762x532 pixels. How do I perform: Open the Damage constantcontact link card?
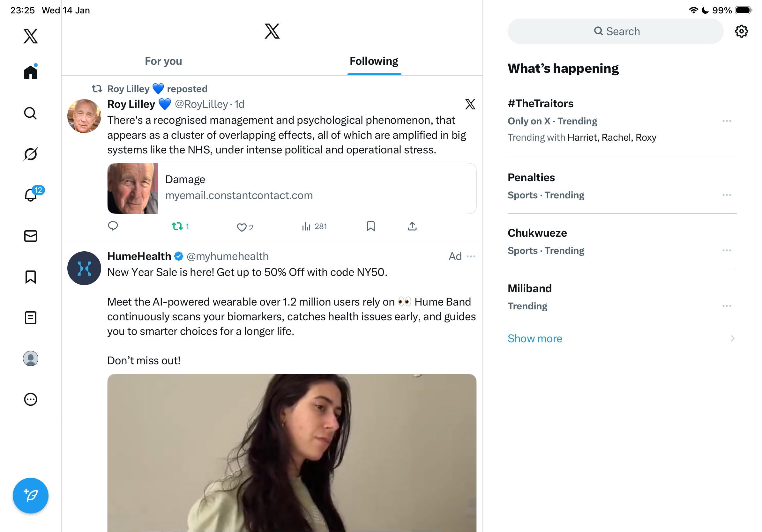pyautogui.click(x=292, y=188)
